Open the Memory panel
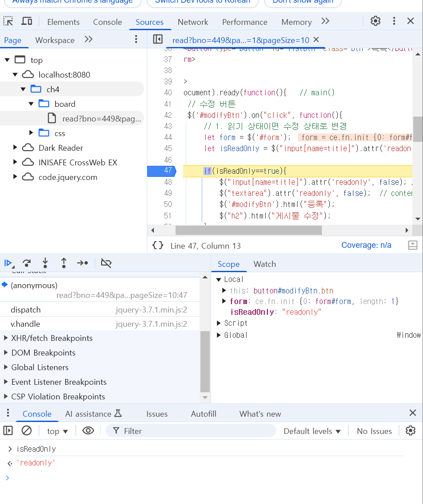The width and height of the screenshot is (423, 504). click(296, 22)
